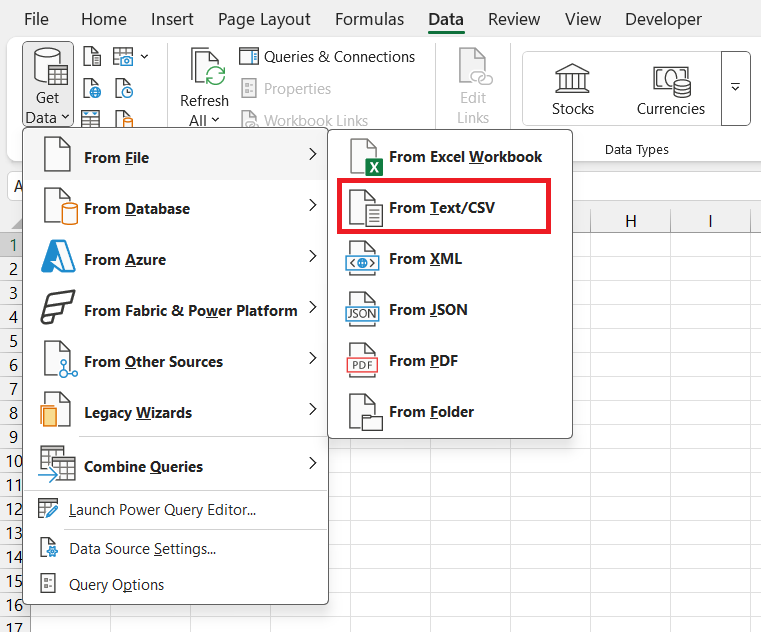The image size is (761, 632).
Task: Select row 16 header
Action: 15,605
